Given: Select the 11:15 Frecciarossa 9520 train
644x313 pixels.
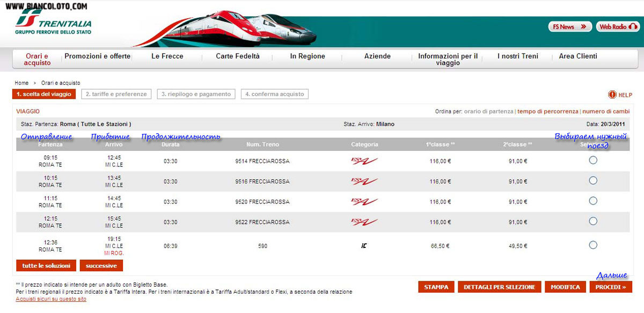Looking at the screenshot, I should tap(593, 201).
